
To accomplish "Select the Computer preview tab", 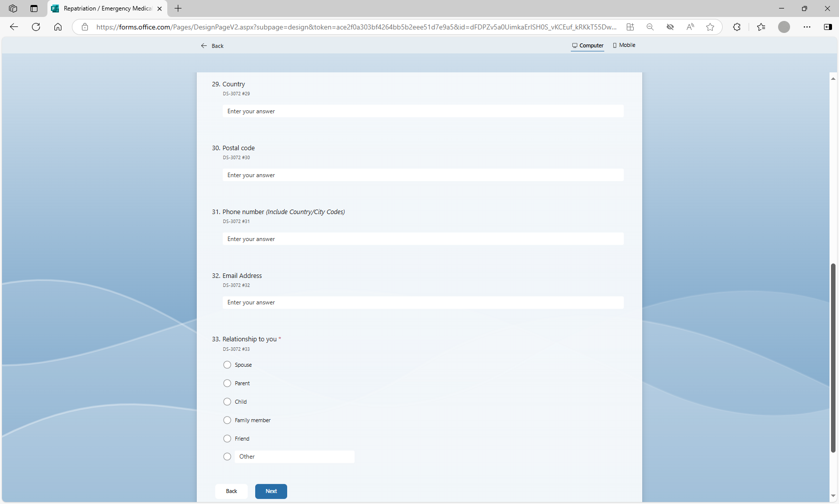I will click(588, 45).
